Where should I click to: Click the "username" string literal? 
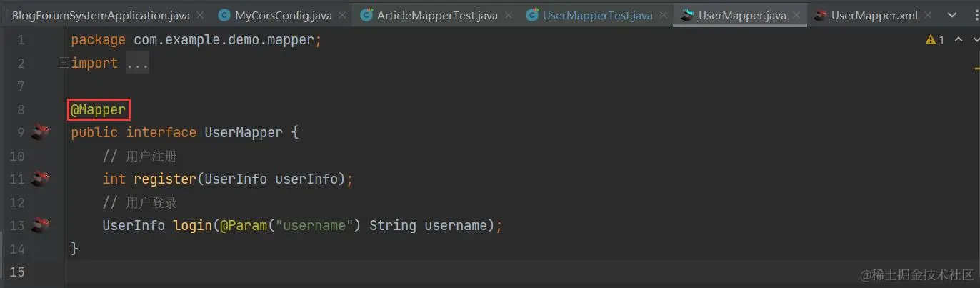pos(314,226)
